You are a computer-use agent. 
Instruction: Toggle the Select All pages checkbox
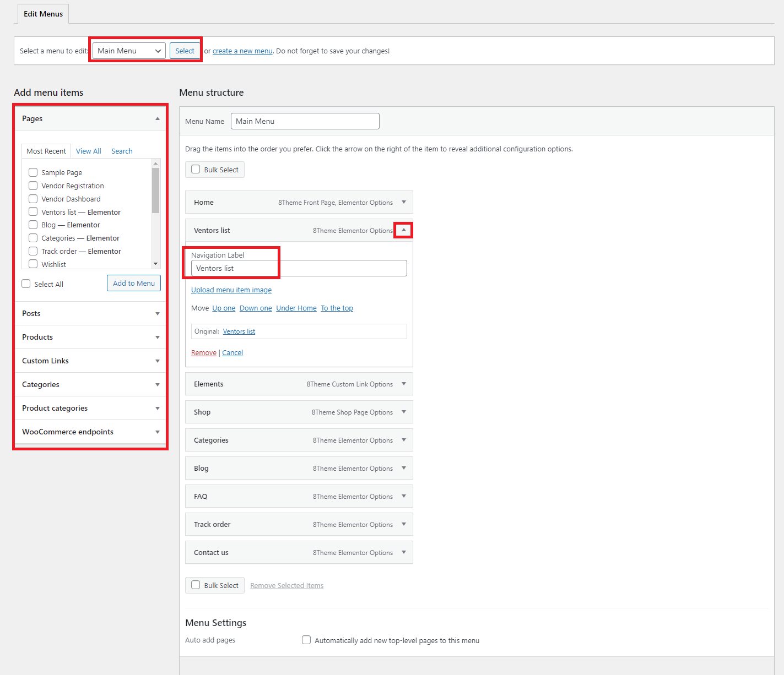pos(26,284)
